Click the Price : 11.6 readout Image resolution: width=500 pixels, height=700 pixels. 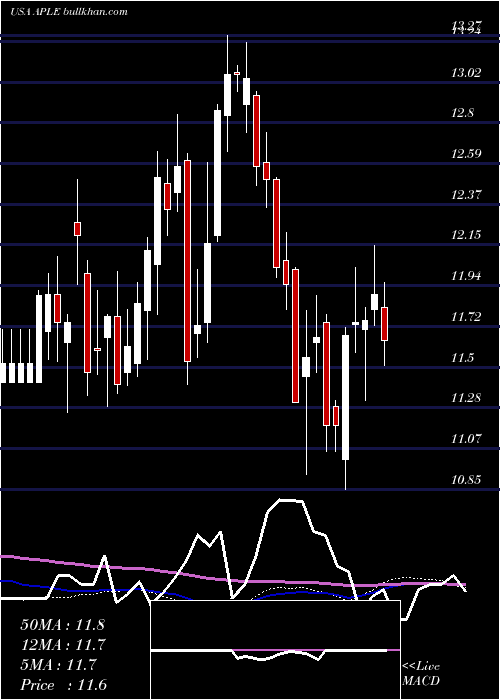(x=63, y=685)
